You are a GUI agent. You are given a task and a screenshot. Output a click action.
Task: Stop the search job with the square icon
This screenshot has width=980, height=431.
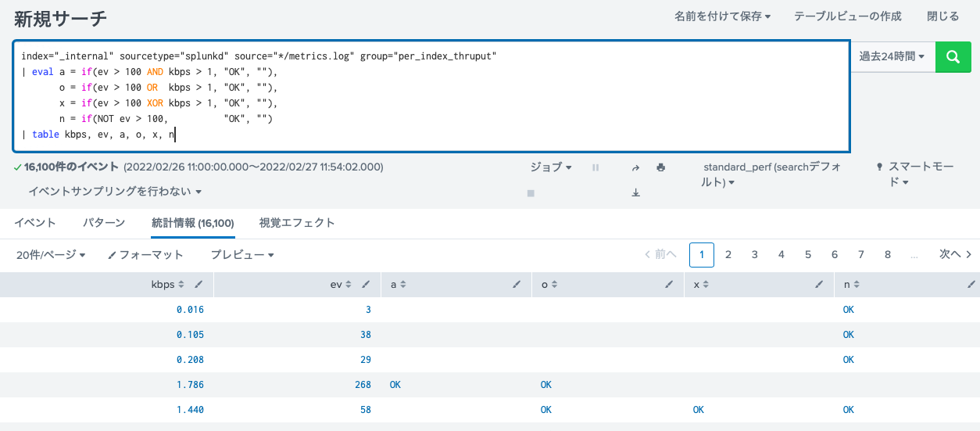click(531, 192)
